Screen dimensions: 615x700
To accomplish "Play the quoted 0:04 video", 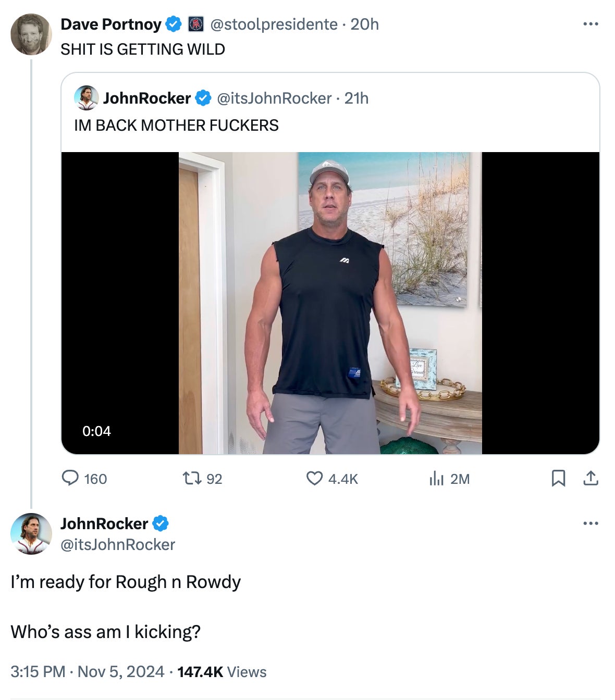I will (330, 303).
